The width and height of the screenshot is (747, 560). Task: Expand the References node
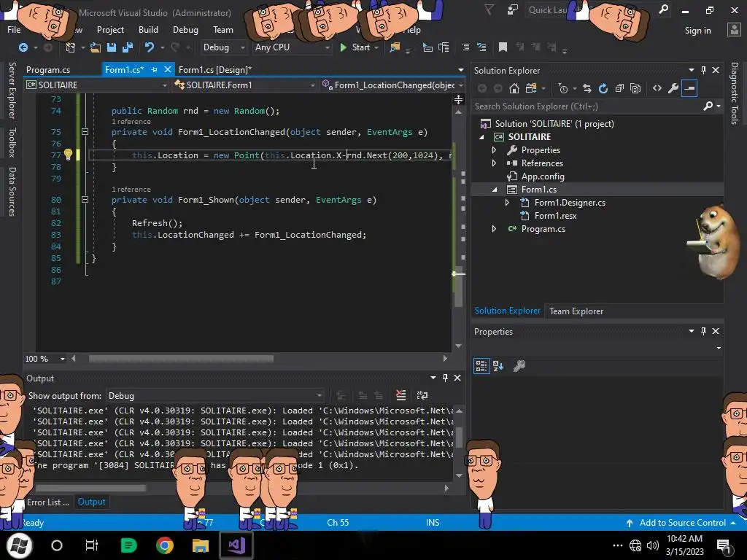[494, 163]
